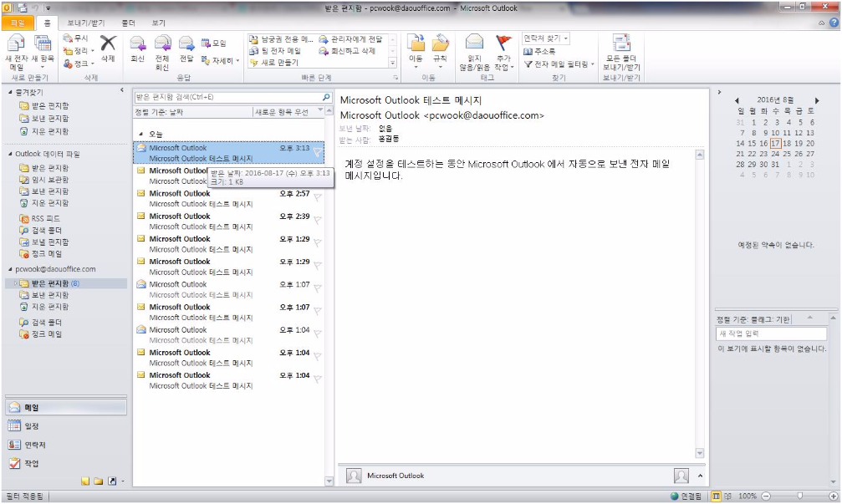Open 전자 메일 필터링 dropdown
The width and height of the screenshot is (842, 504).
(559, 64)
